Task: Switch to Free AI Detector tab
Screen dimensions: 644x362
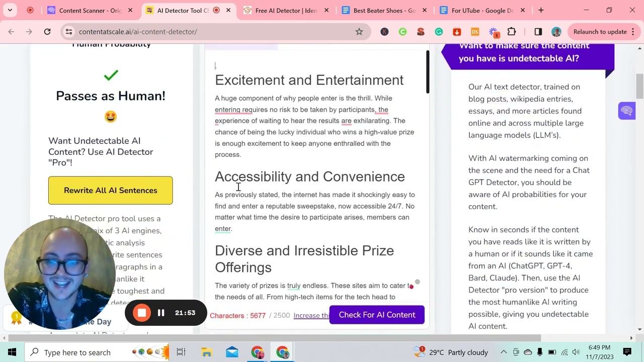Action: (287, 10)
